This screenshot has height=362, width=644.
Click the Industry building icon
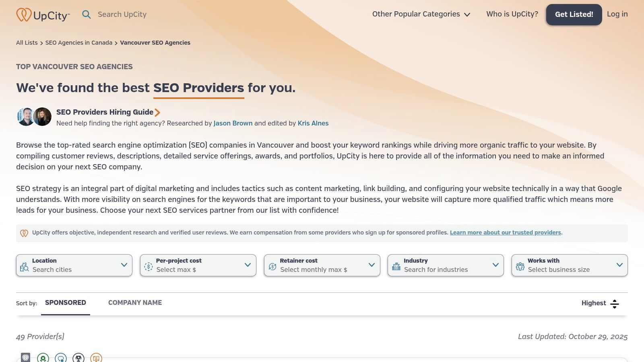click(396, 265)
